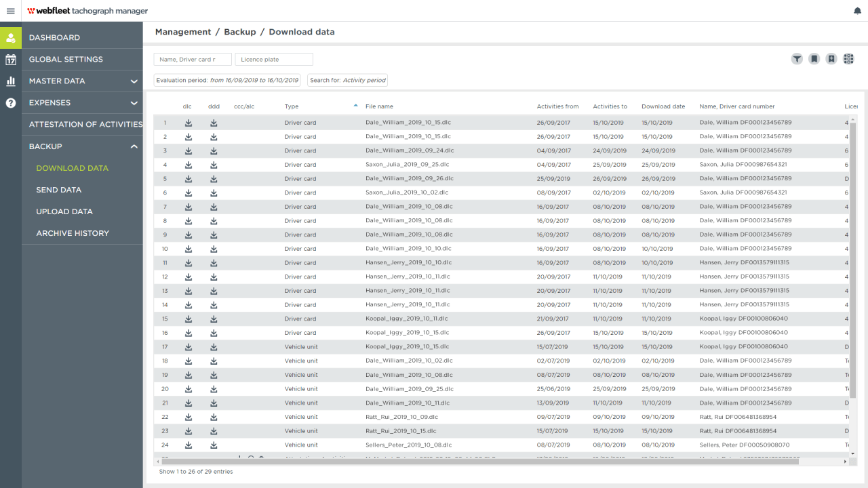Image resolution: width=868 pixels, height=488 pixels.
Task: Click Ratt, Rui name in row 23
Action: [x=738, y=431]
